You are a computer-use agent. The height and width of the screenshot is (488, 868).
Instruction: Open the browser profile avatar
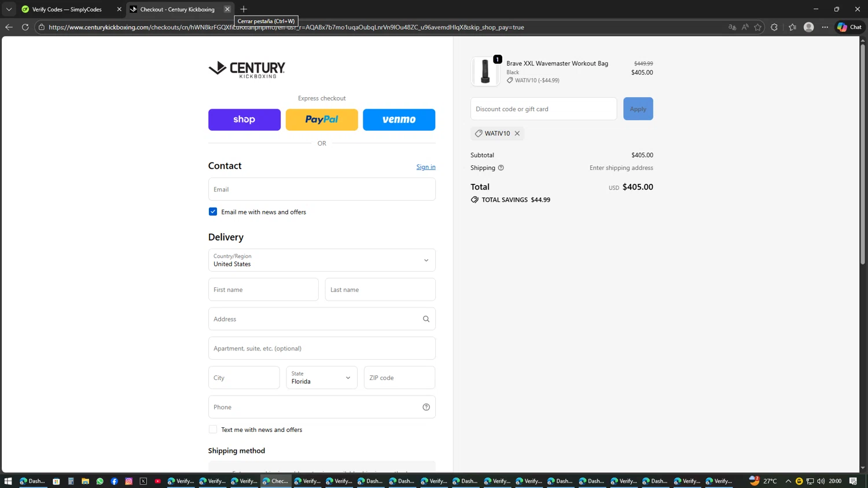tap(809, 27)
